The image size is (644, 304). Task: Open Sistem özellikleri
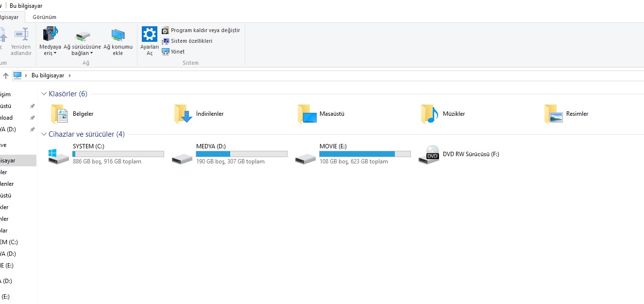[x=191, y=41]
